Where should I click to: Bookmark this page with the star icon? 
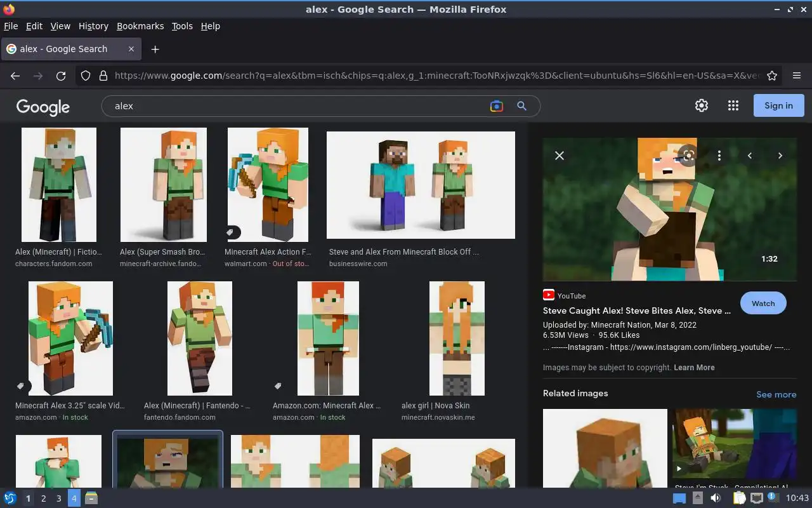[772, 76]
